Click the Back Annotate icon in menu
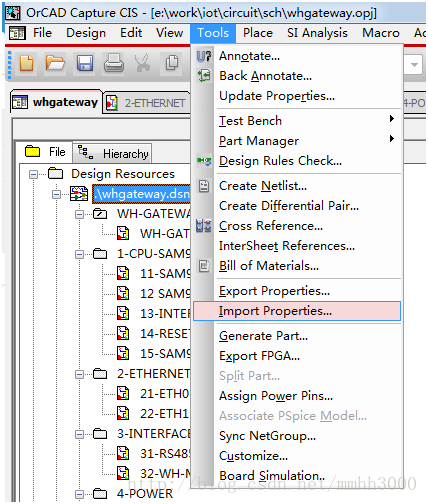The image size is (428, 504). click(204, 76)
